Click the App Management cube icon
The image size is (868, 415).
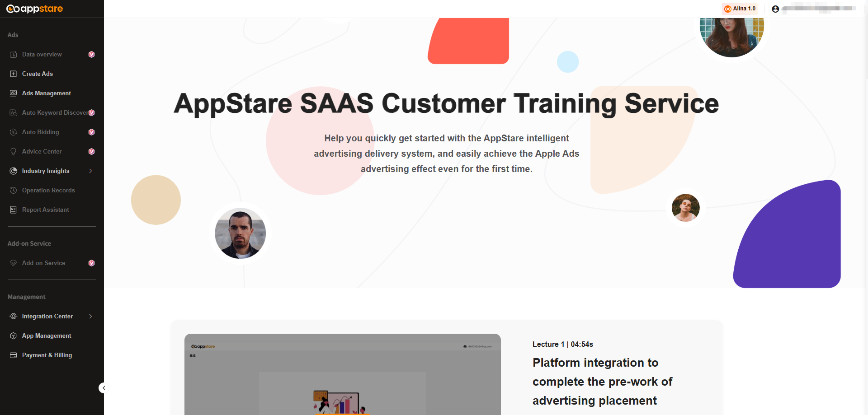(14, 336)
